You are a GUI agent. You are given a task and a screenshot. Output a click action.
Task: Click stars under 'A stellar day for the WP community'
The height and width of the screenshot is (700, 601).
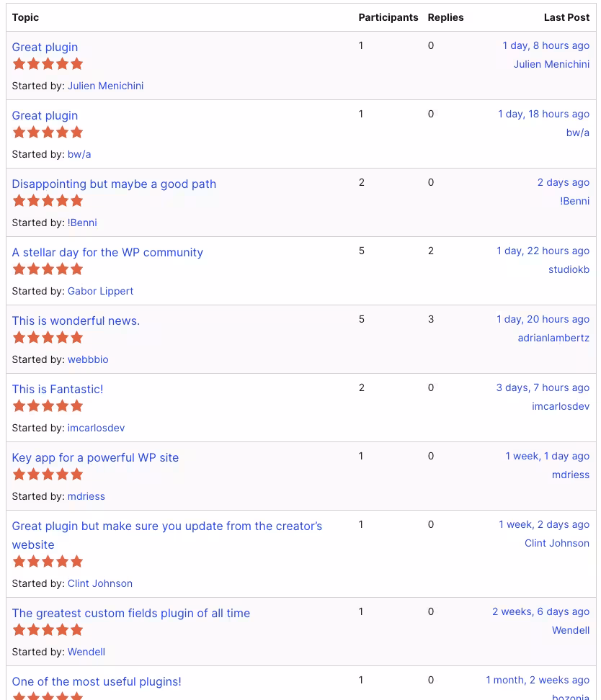click(x=48, y=269)
